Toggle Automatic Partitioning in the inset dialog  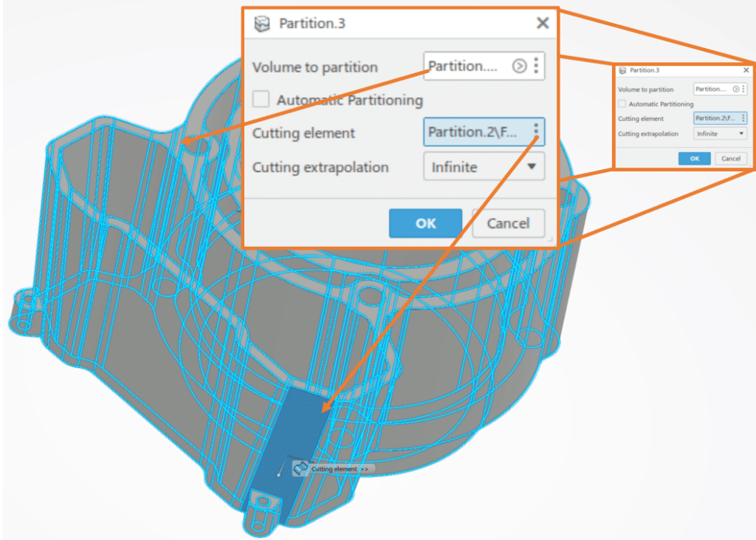pos(621,103)
